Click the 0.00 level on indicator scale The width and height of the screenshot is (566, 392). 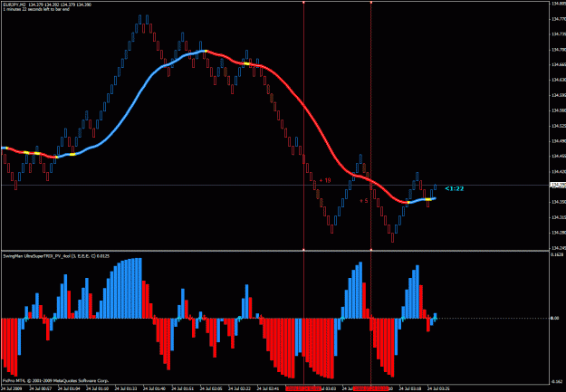point(554,318)
